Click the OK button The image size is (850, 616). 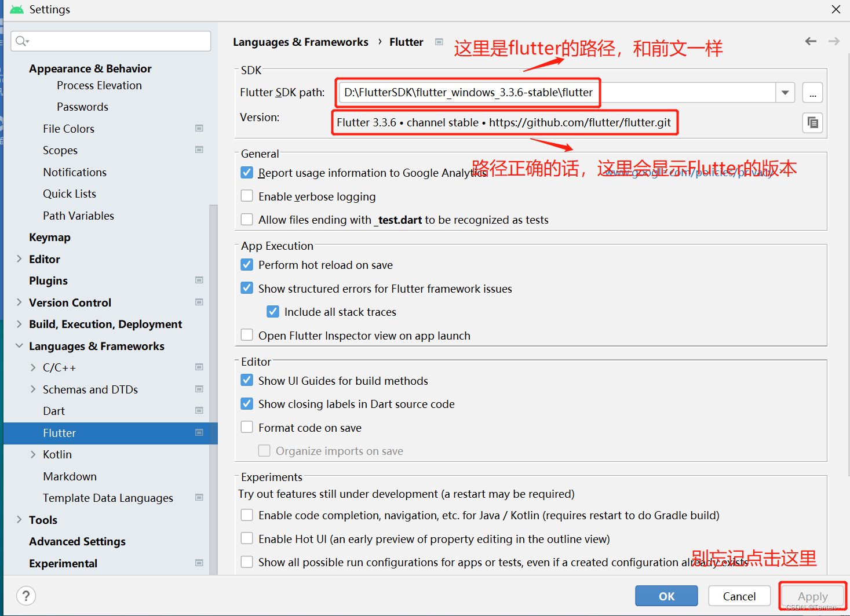(x=666, y=596)
